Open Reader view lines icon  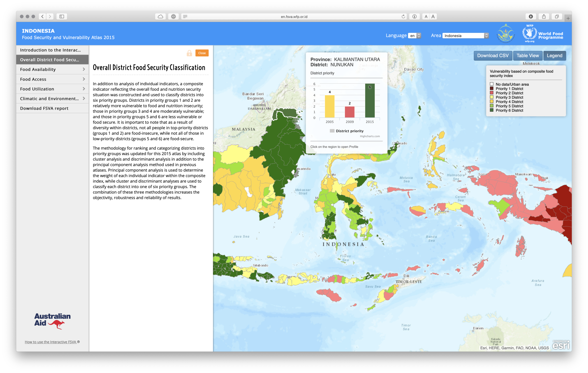tap(185, 16)
